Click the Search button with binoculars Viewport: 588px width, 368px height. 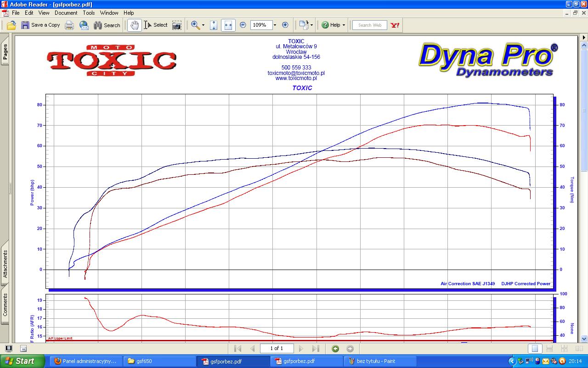tap(107, 25)
